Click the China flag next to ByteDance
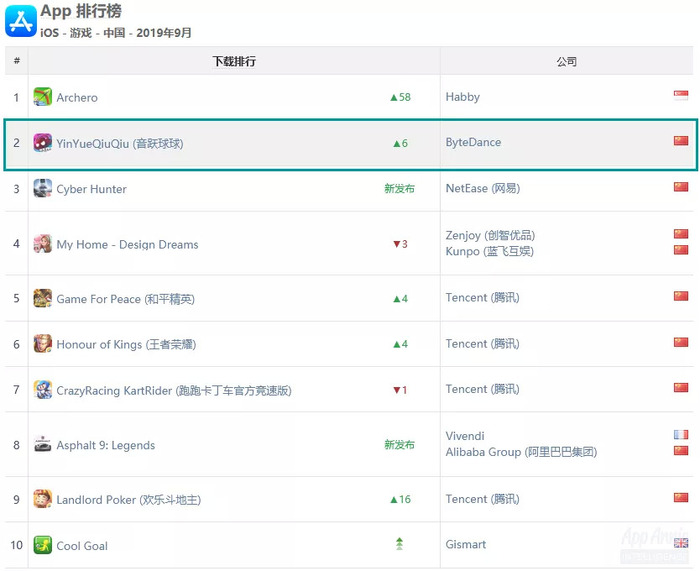 point(681,141)
